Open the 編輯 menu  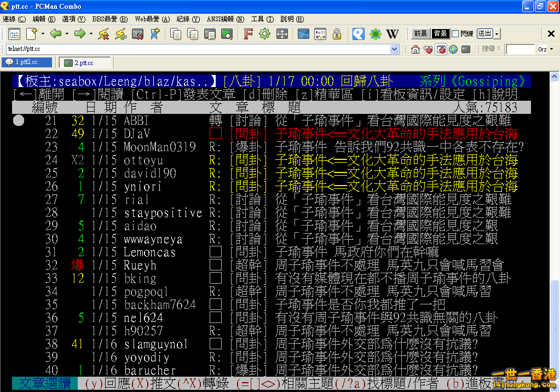44,19
